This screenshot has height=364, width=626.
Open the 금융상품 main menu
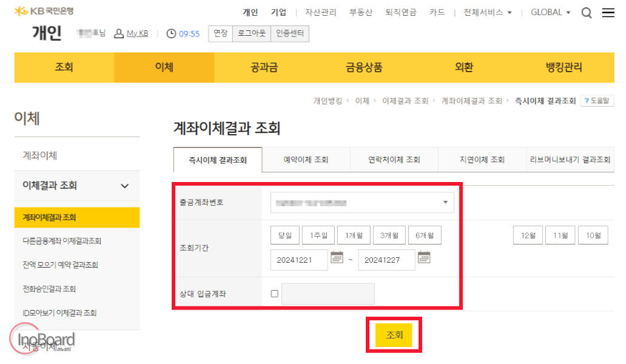(364, 67)
